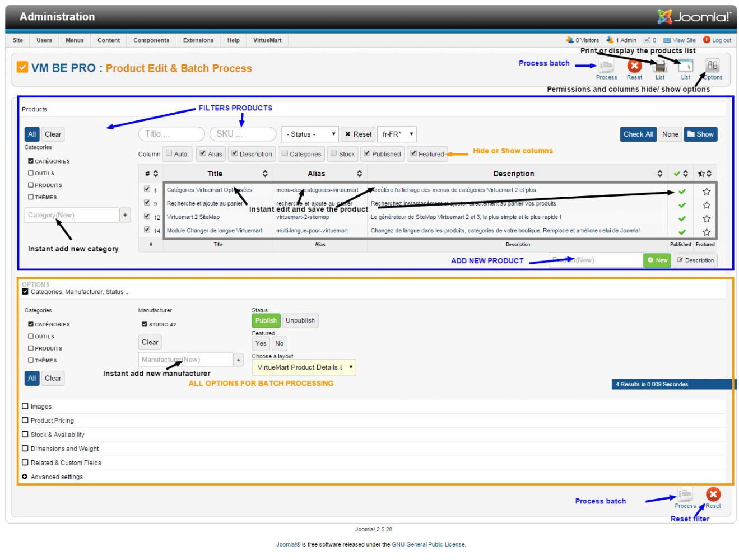Click the Featured Yes button
This screenshot has width=739, height=560.
[261, 344]
